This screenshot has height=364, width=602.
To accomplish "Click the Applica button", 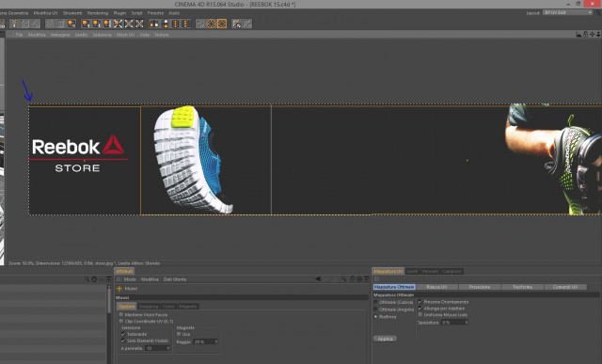I will [x=385, y=339].
